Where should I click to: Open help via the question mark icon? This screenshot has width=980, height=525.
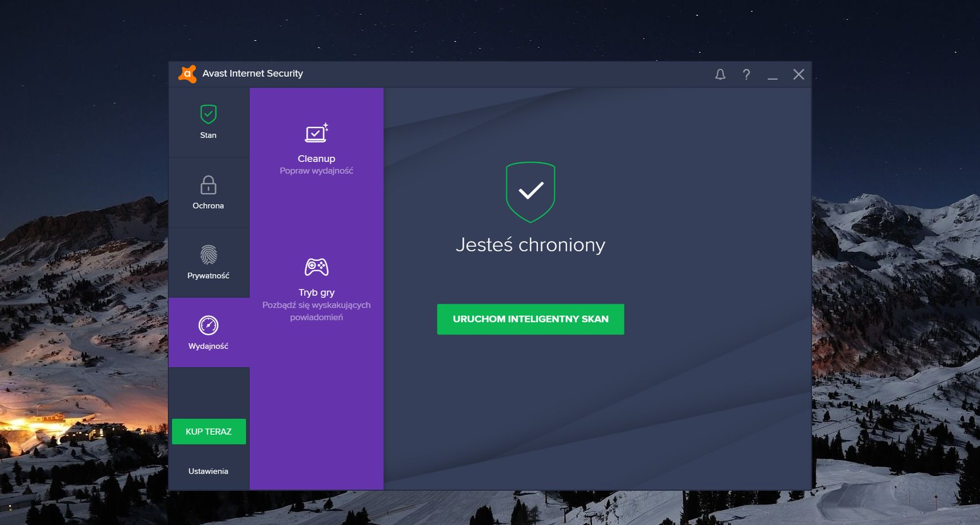coord(746,74)
